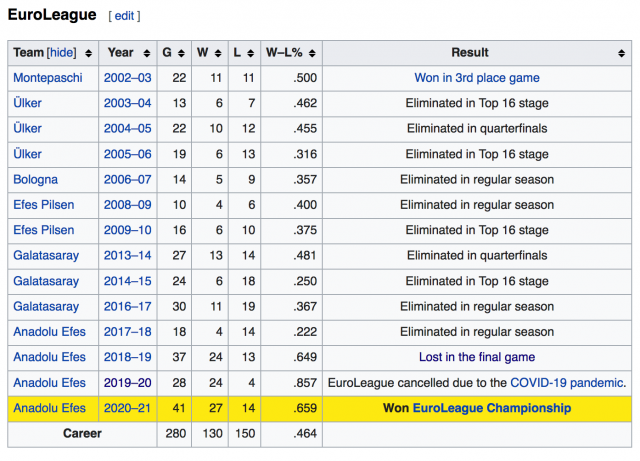The image size is (640, 461).
Task: Open the Montepaschi team link
Action: pos(48,78)
